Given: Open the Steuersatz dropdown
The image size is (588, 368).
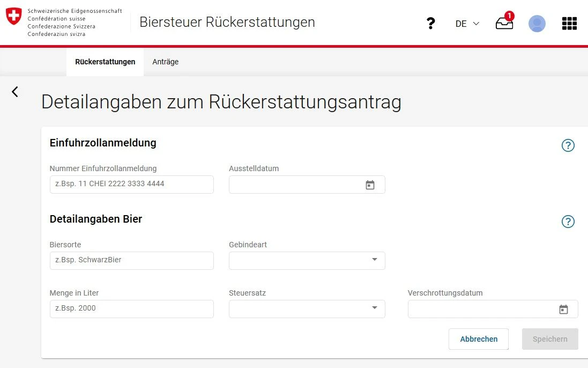Looking at the screenshot, I should click(307, 309).
